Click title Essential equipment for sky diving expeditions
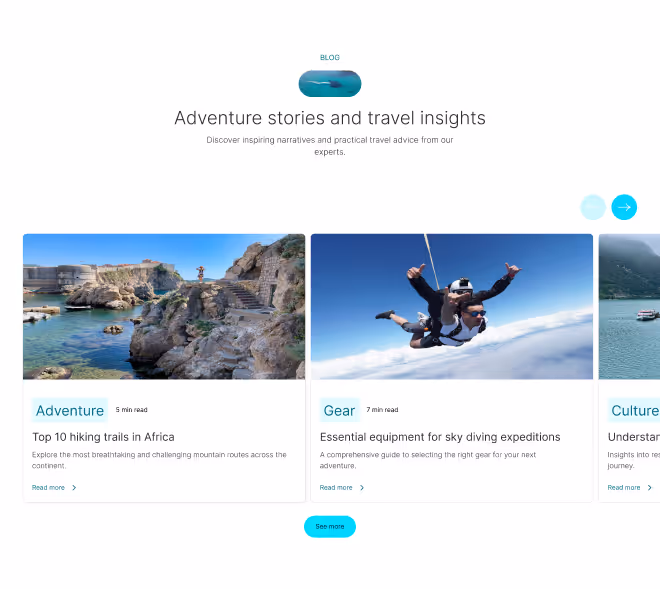Image resolution: width=660 pixels, height=589 pixels. [440, 437]
